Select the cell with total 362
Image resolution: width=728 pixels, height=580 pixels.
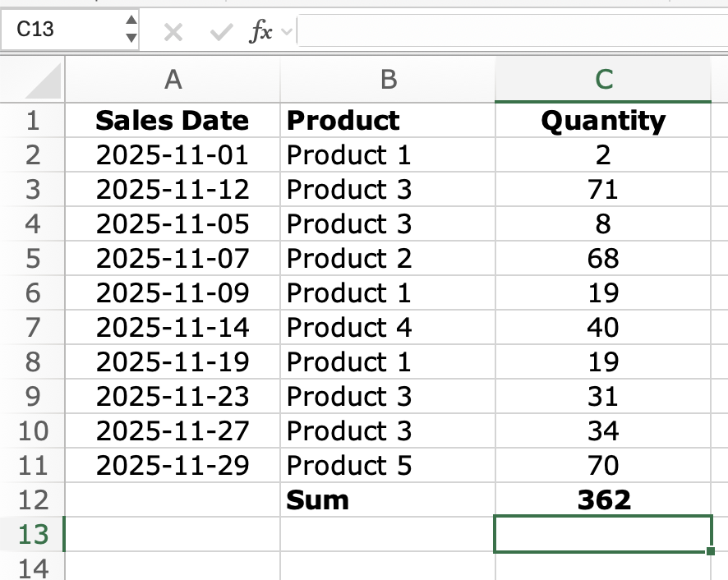click(603, 500)
